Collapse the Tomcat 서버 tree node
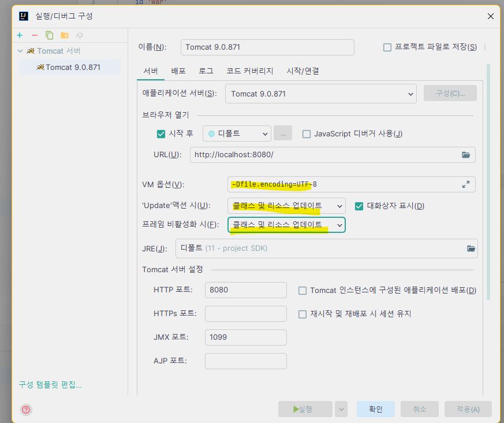Image resolution: width=504 pixels, height=423 pixels. 20,51
